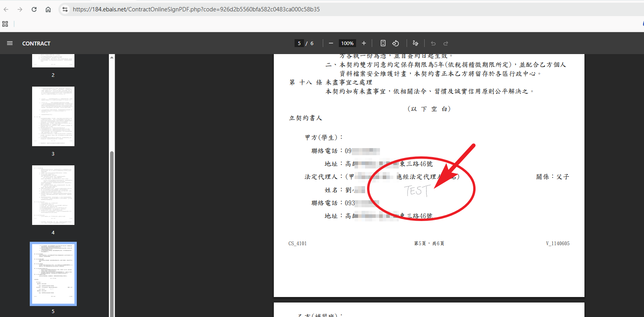Click the fit to page icon
The image size is (644, 317).
(383, 43)
